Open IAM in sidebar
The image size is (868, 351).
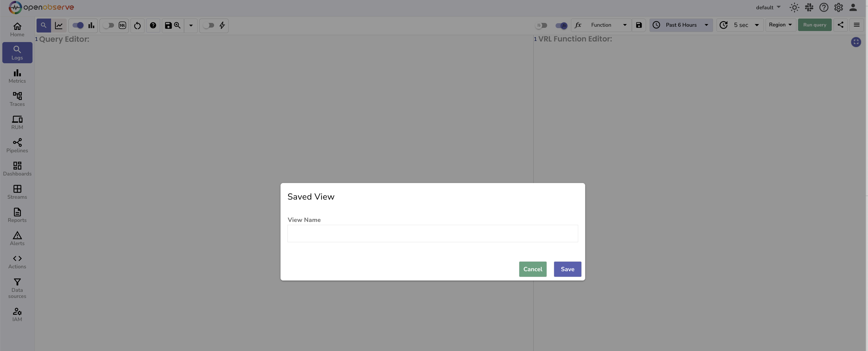(x=17, y=314)
